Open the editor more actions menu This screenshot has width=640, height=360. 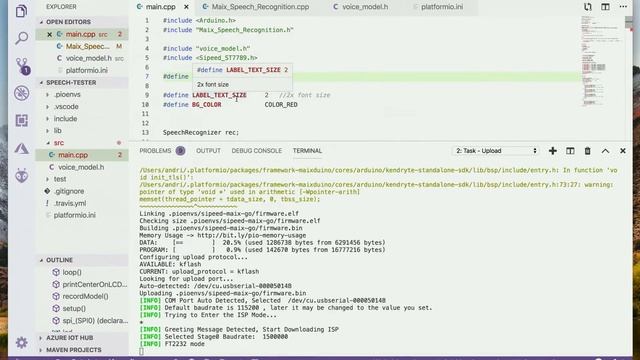pyautogui.click(x=623, y=7)
